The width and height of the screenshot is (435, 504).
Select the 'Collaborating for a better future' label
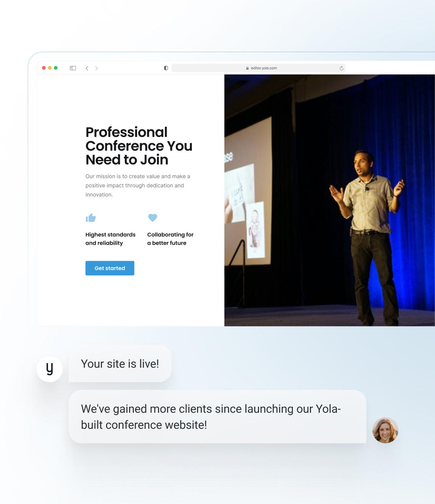pos(170,239)
